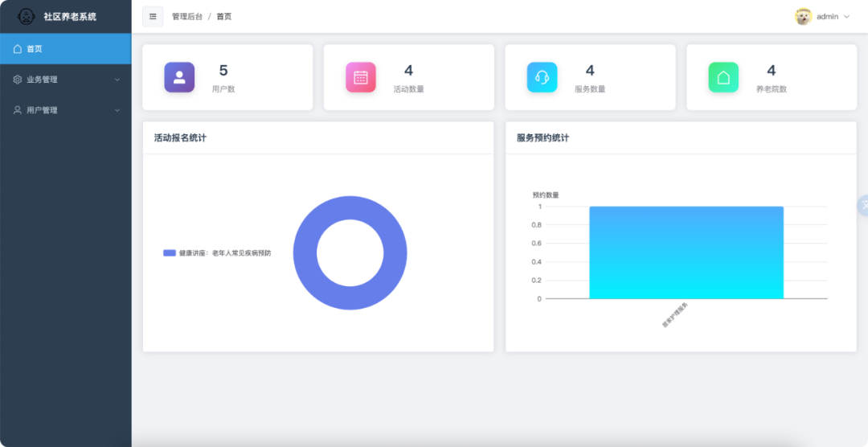Click the 活动数量 label
The height and width of the screenshot is (447, 868).
pos(408,88)
